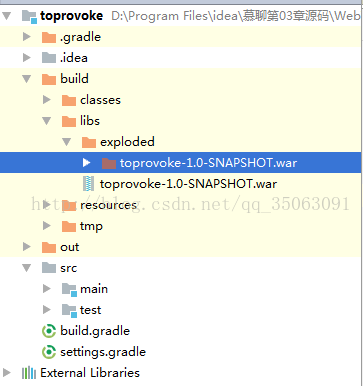Collapse the build folder
Viewport: 363px width, 386px height.
tap(27, 79)
